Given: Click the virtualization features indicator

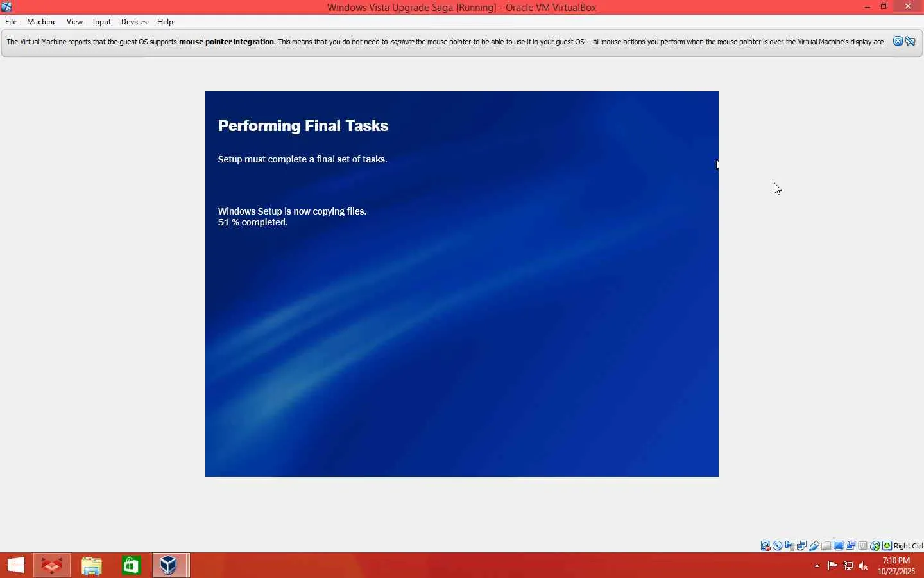Looking at the screenshot, I should 863,546.
